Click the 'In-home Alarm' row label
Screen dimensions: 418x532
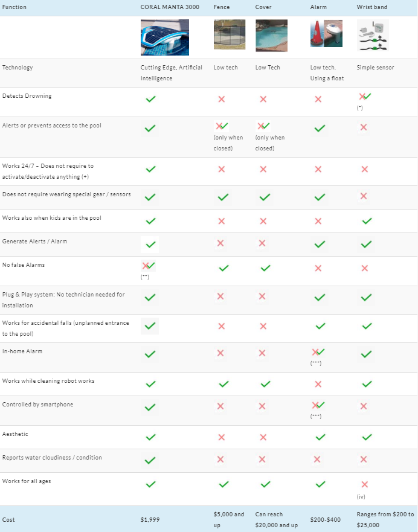22,351
